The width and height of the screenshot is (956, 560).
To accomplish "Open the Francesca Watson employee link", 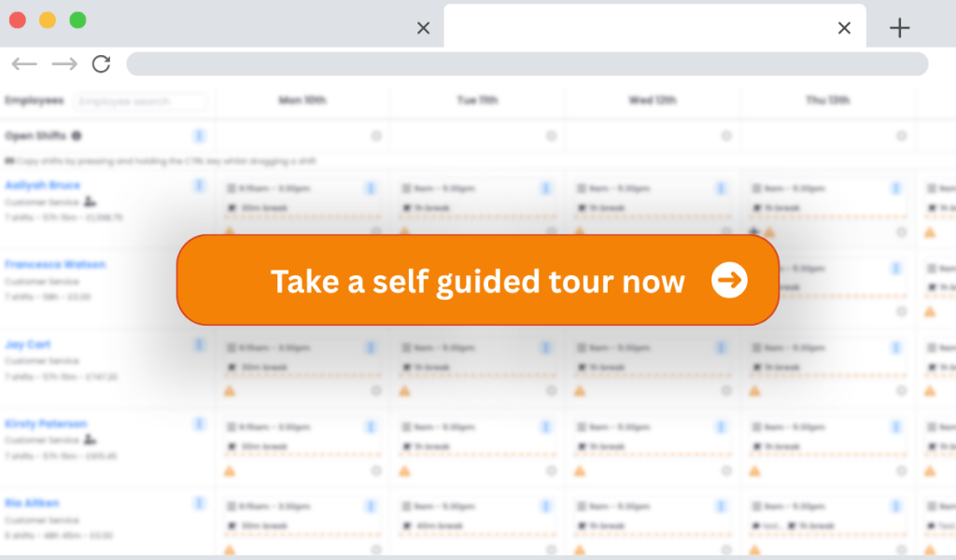I will (x=55, y=264).
